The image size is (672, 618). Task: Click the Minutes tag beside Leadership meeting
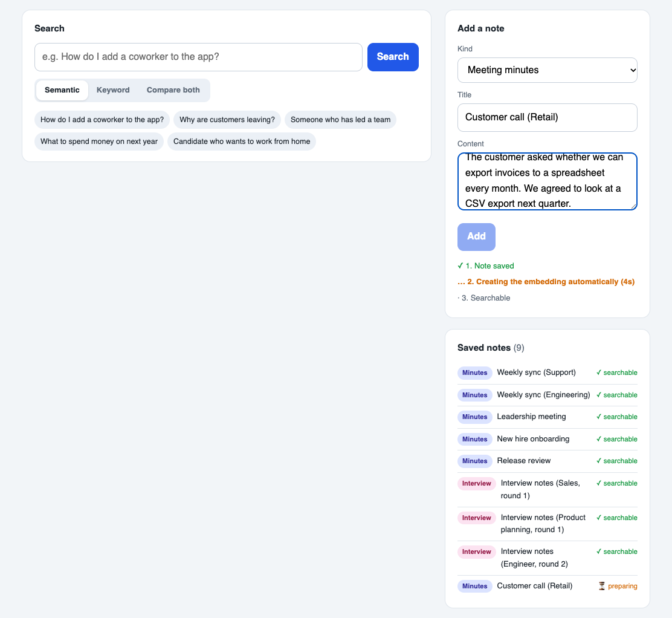point(475,417)
